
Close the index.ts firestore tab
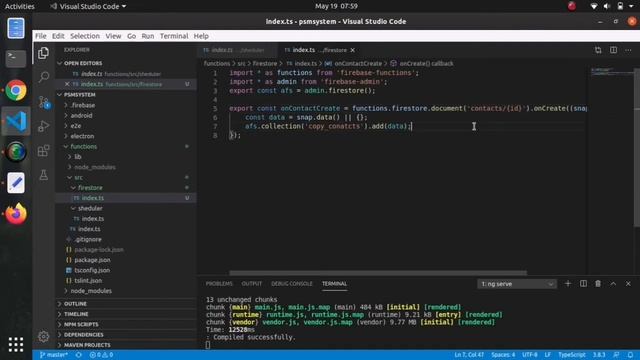click(353, 50)
